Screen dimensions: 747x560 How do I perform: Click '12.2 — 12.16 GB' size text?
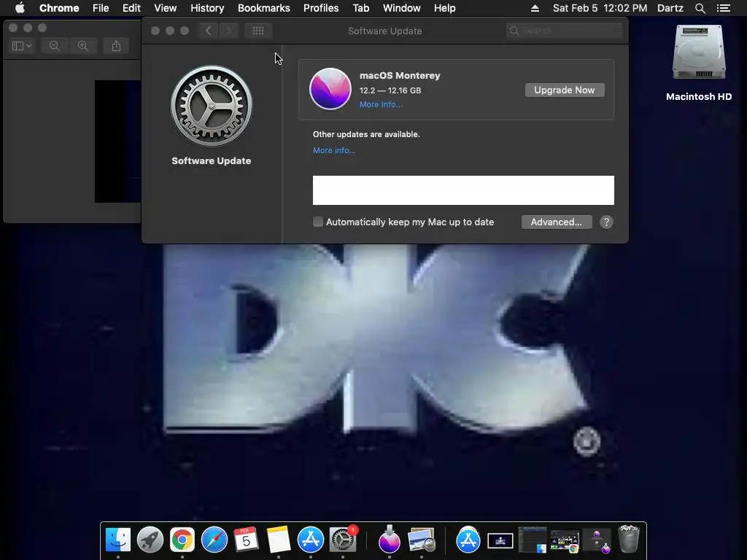(x=390, y=90)
